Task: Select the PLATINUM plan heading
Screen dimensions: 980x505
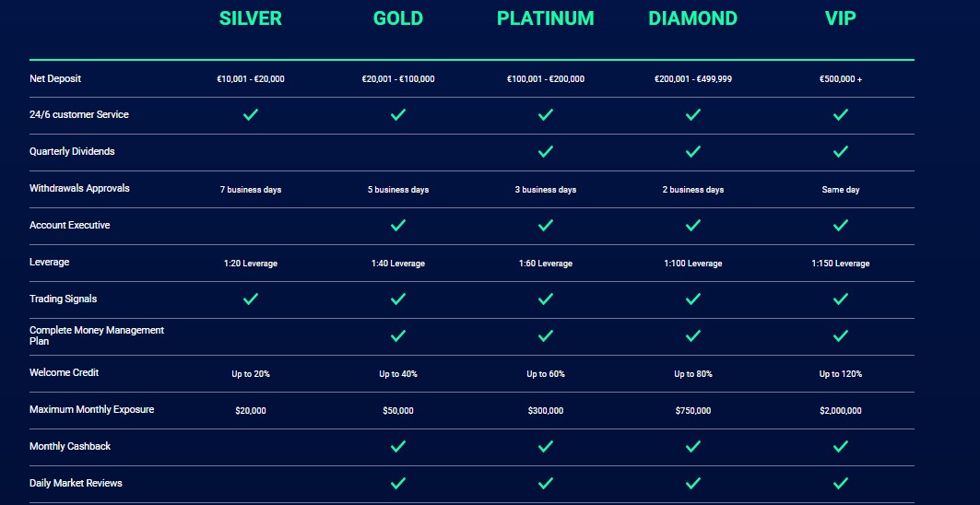Action: tap(546, 18)
